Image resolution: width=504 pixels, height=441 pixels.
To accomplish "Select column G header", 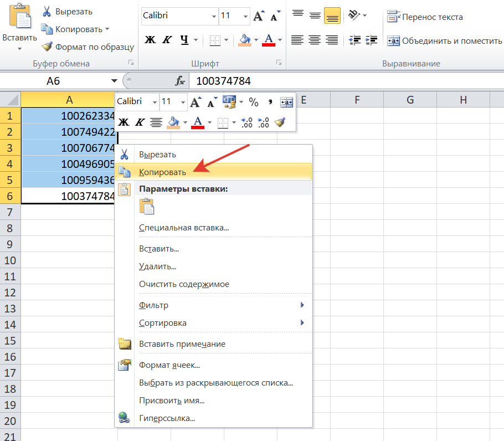I will click(x=410, y=100).
